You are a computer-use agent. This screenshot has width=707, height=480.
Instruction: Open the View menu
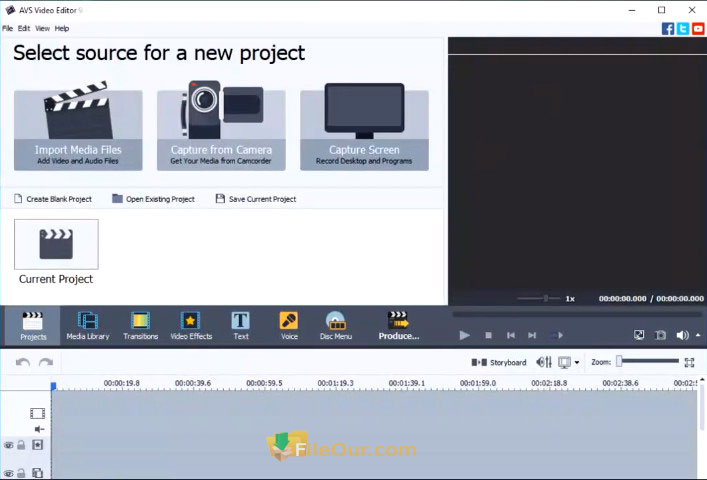tap(42, 28)
